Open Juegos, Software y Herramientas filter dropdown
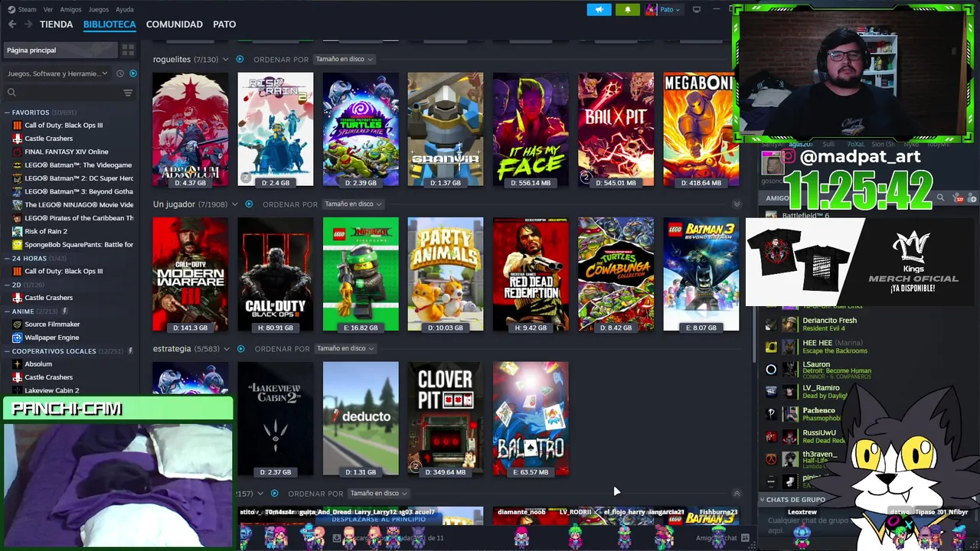This screenshot has height=551, width=980. pyautogui.click(x=57, y=73)
